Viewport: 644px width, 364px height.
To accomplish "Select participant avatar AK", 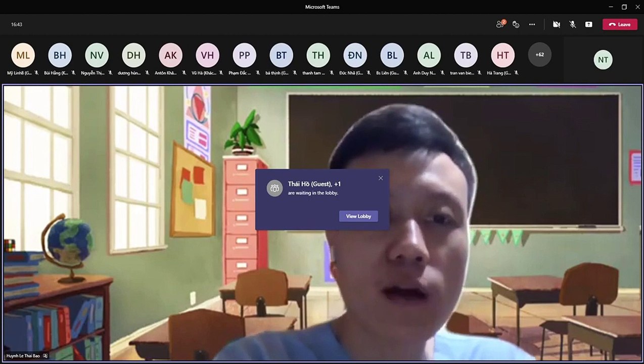I will (x=170, y=56).
